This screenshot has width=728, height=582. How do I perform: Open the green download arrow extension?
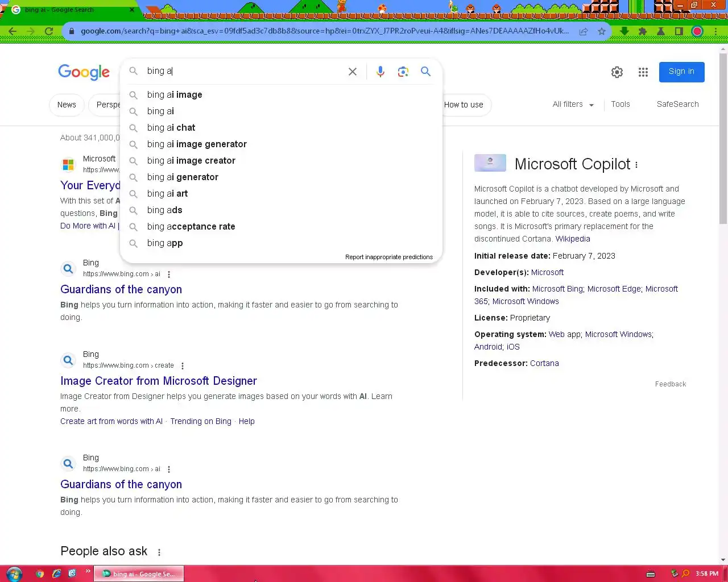tap(624, 31)
